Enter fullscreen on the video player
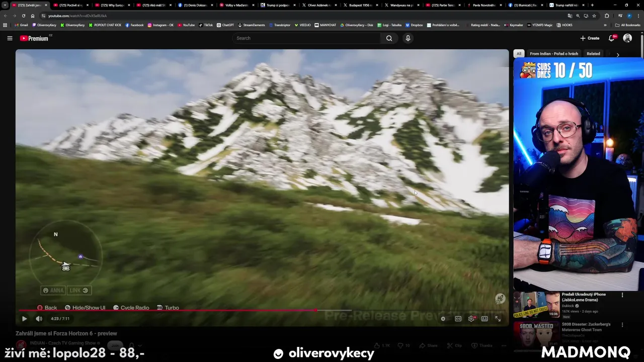 (498, 318)
